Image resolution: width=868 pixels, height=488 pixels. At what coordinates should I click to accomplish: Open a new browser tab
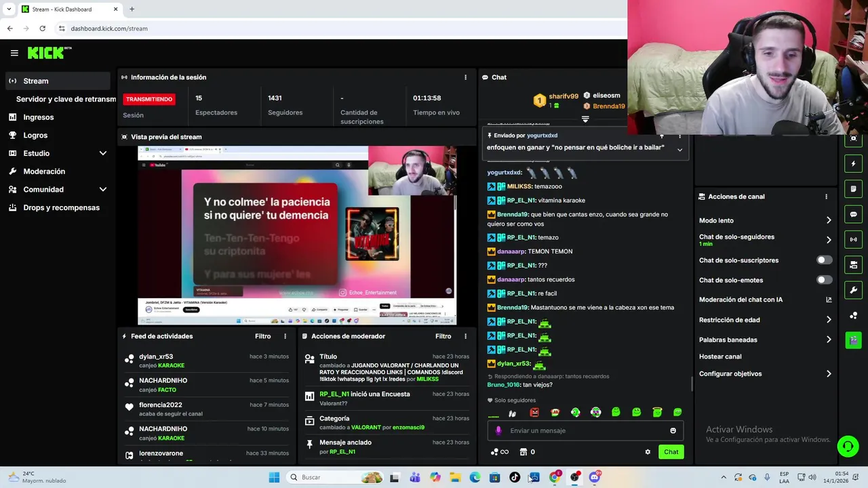(132, 9)
